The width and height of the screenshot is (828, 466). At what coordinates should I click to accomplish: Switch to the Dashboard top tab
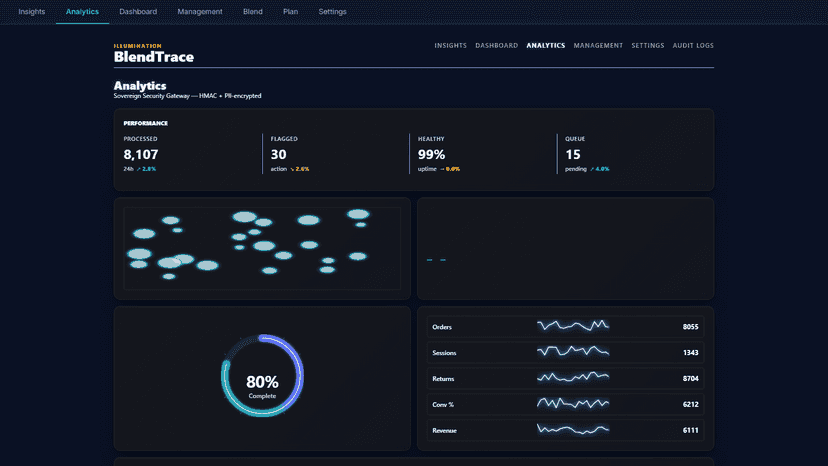tap(138, 12)
